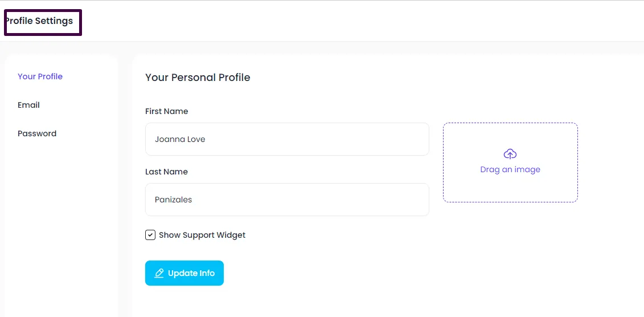This screenshot has width=644, height=317.
Task: Focus the First Name input field
Action: [287, 139]
